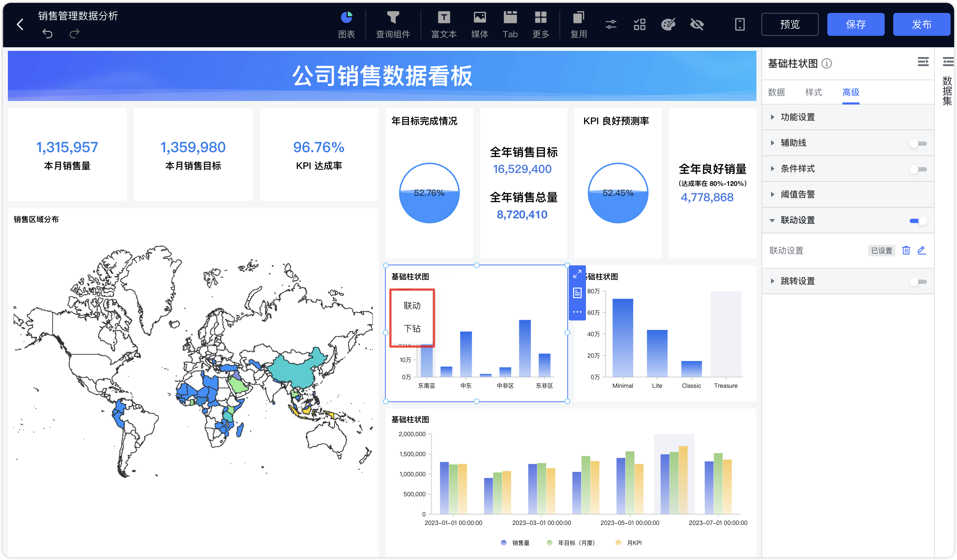Click the 复用 reuse icon
957x560 pixels.
point(578,24)
